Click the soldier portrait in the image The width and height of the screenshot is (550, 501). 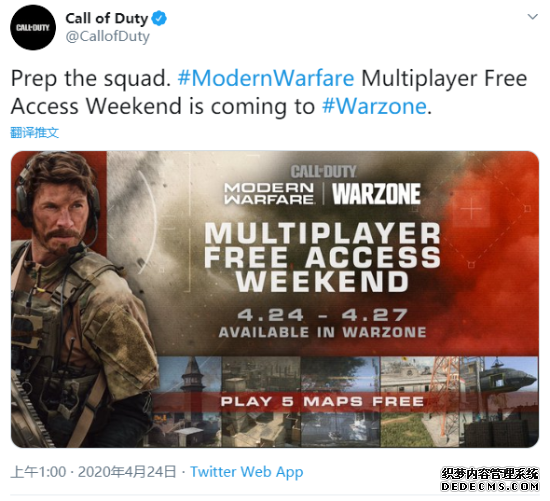point(82,299)
